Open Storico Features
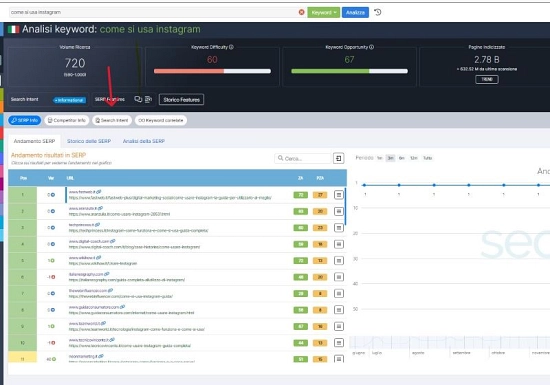The height and width of the screenshot is (385, 550). (x=181, y=100)
